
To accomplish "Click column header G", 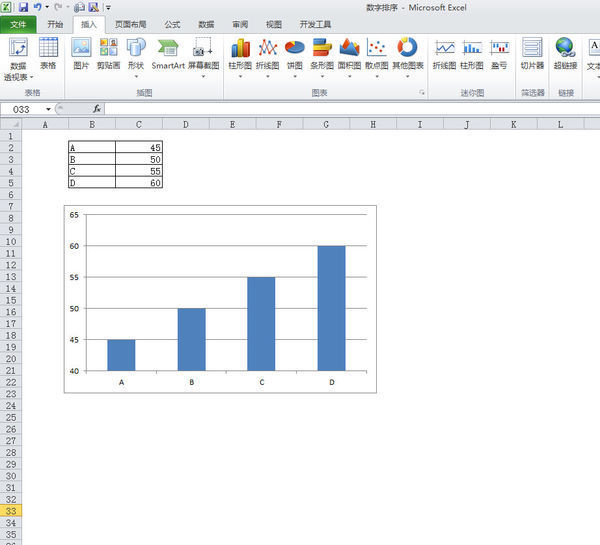I will (325, 125).
